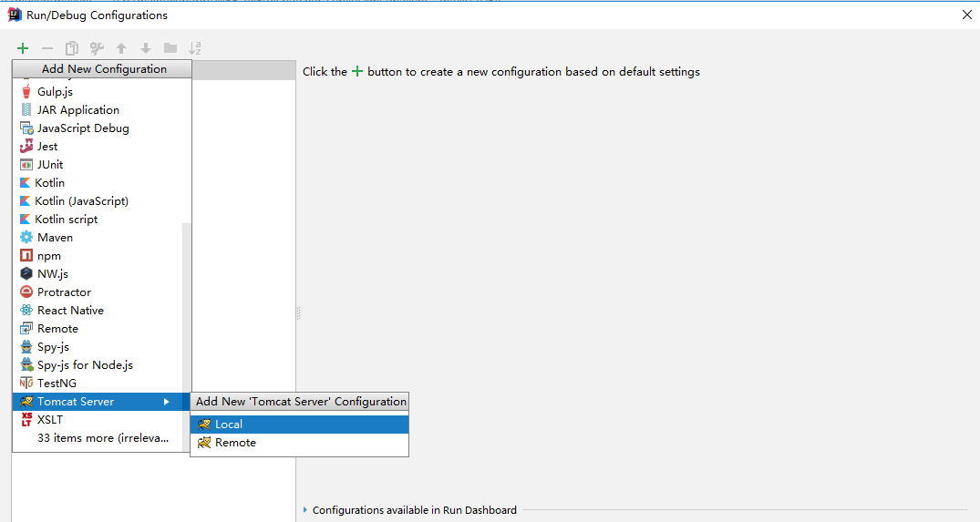The width and height of the screenshot is (980, 522).
Task: Click the Protractor label text
Action: [x=65, y=292]
